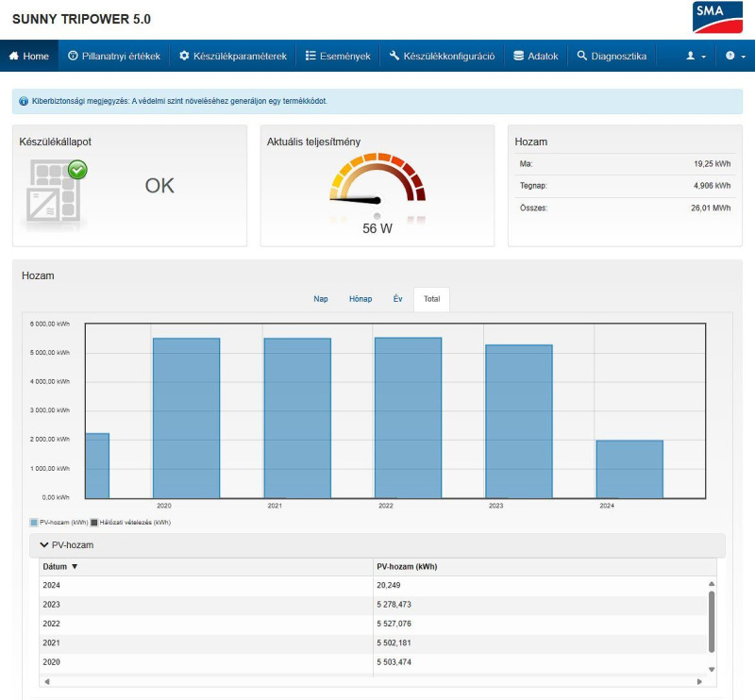This screenshot has width=755, height=700.
Task: Click the info icon in cybersecurity notice
Action: coord(23,101)
